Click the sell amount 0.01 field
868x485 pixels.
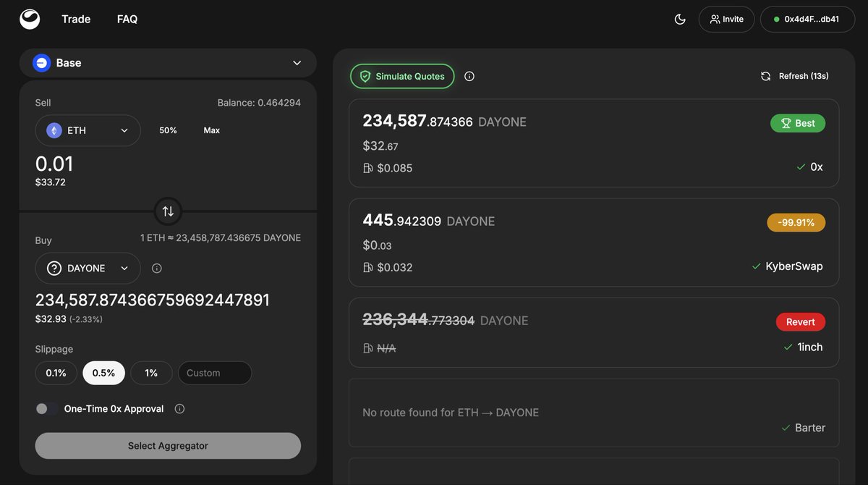pos(54,164)
